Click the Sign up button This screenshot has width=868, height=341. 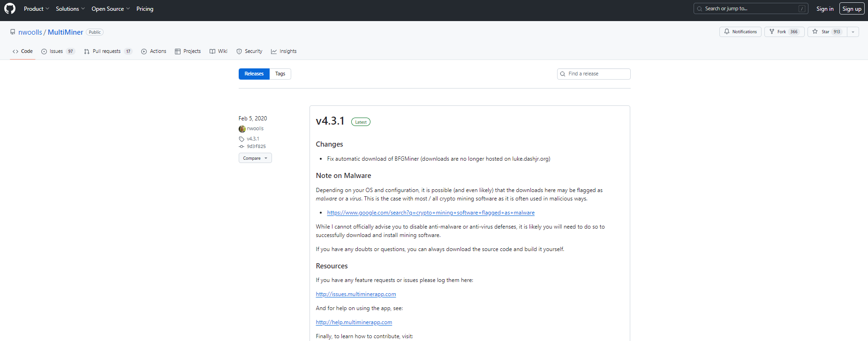(x=852, y=9)
